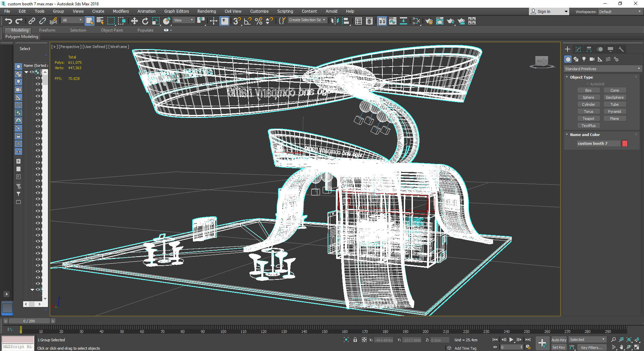Screen dimensions: 644x351
Task: Open the Rendering menu
Action: 207,11
